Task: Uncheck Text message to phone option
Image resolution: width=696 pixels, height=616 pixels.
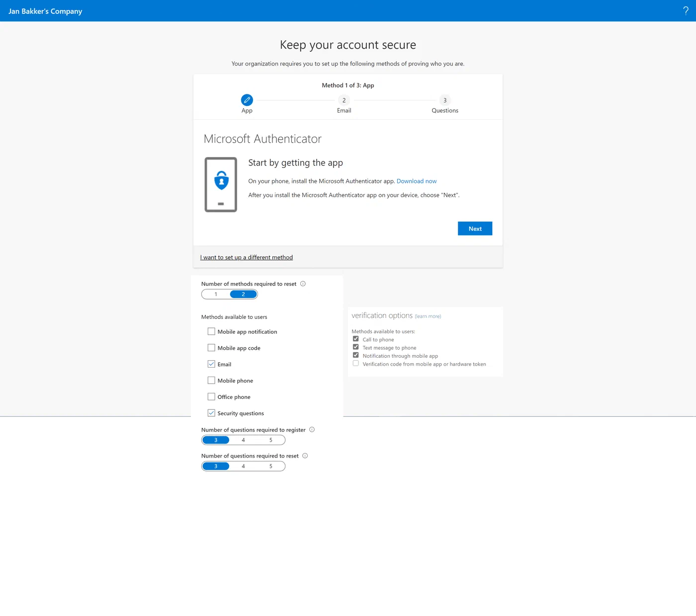Action: click(355, 347)
